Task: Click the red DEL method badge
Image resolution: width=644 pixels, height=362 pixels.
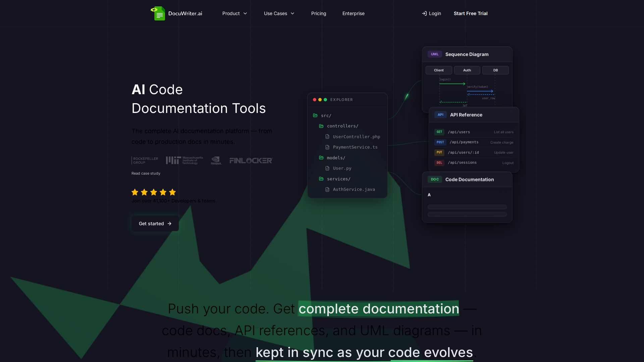Action: 439,163
